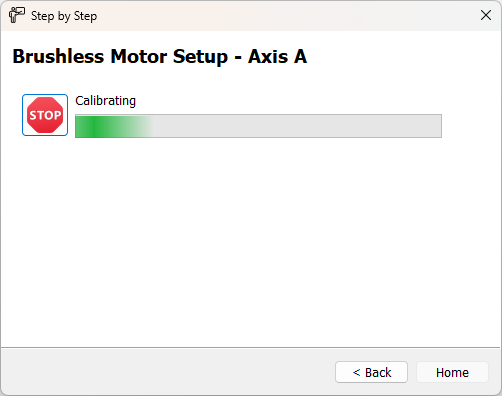Select the Calibrating status label
The height and width of the screenshot is (396, 502).
pos(105,101)
